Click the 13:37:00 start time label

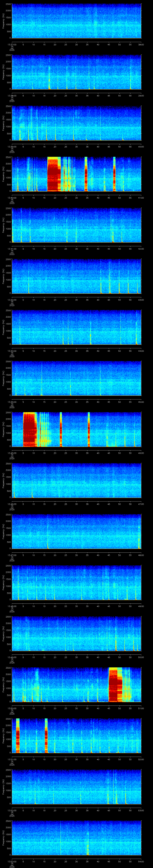pyautogui.click(x=12, y=44)
